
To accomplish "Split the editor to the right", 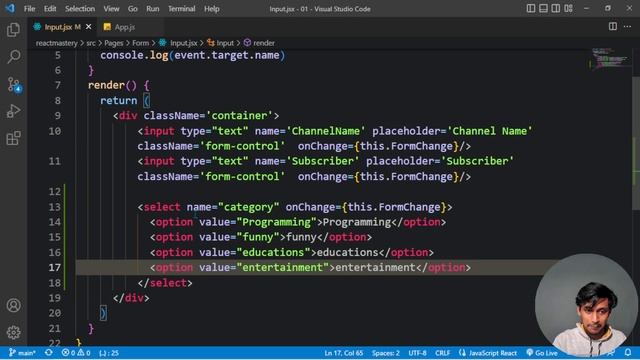I will (613, 27).
